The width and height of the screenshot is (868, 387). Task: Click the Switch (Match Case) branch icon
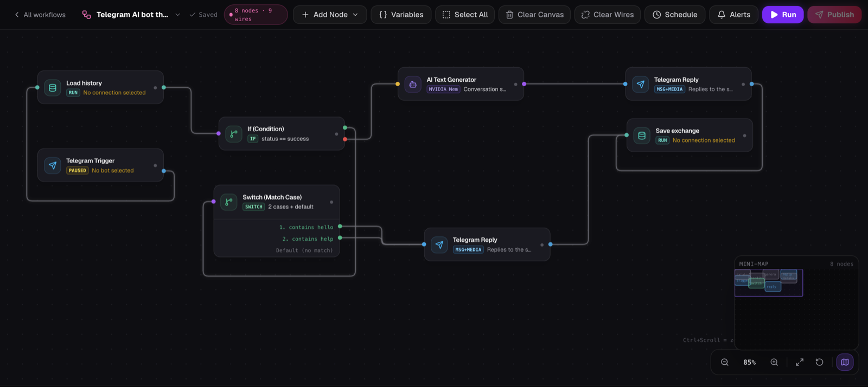click(229, 202)
